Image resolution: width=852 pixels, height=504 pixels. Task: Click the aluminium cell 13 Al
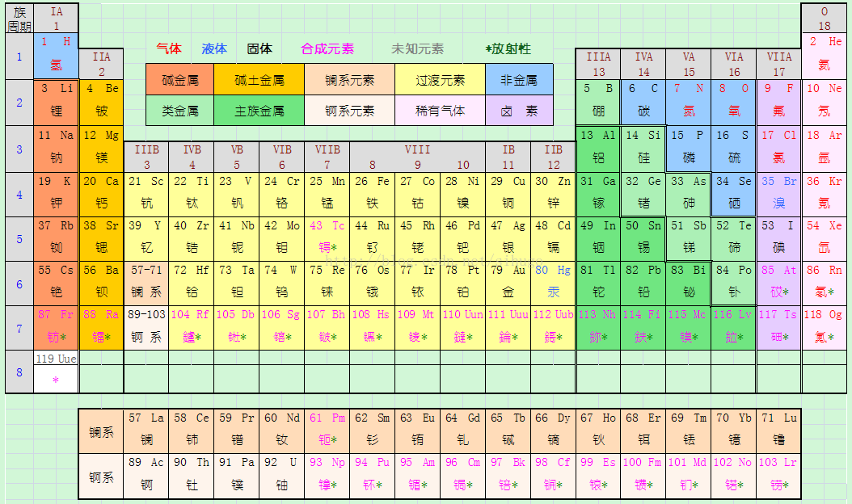coord(597,149)
